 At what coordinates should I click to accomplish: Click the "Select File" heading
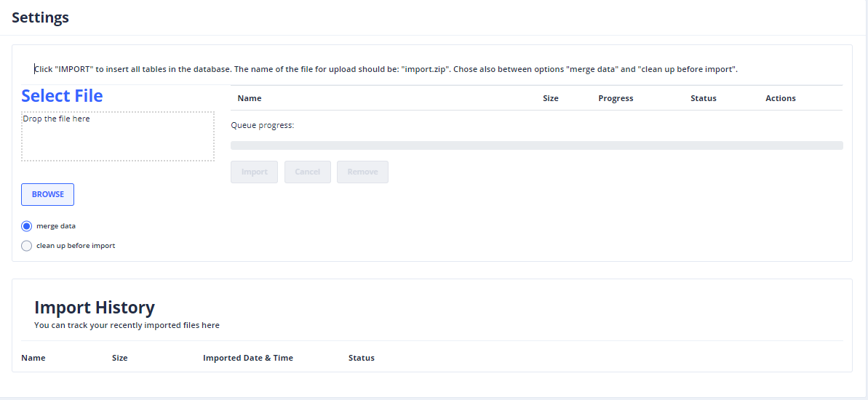pyautogui.click(x=62, y=96)
